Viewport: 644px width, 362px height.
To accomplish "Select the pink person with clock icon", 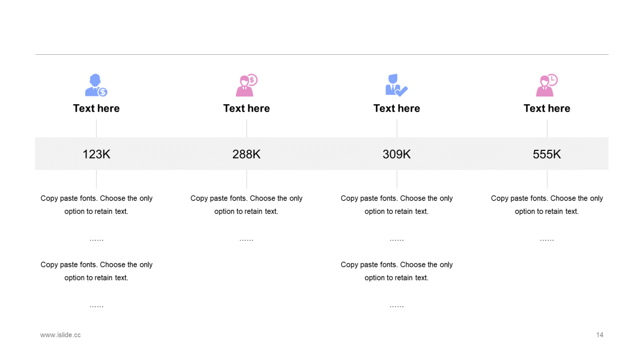I will (546, 85).
